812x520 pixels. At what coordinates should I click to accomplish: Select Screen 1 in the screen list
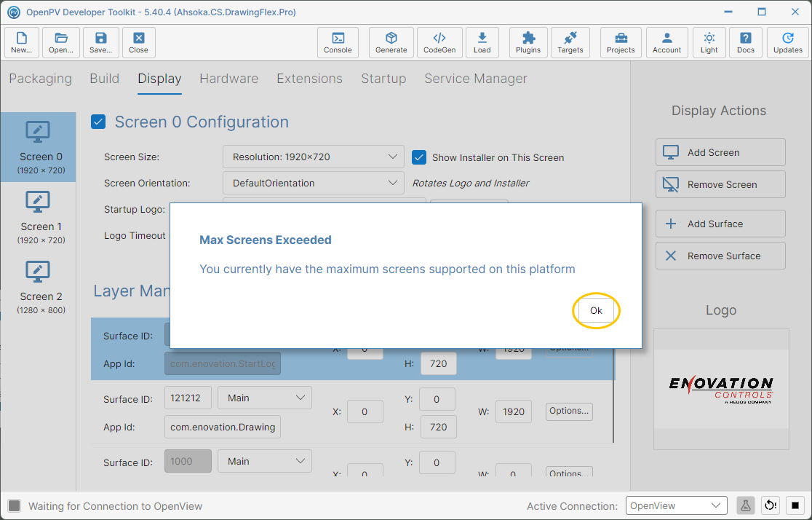tap(39, 217)
